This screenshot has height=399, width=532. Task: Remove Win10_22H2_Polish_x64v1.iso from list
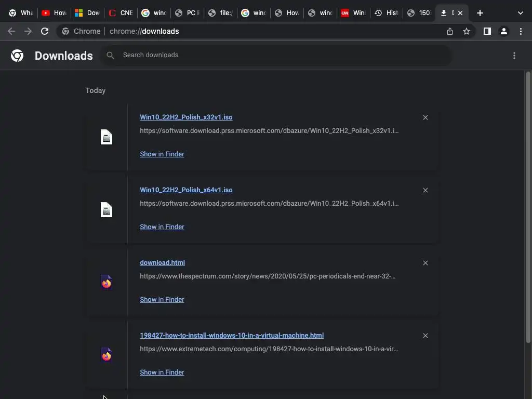425,190
